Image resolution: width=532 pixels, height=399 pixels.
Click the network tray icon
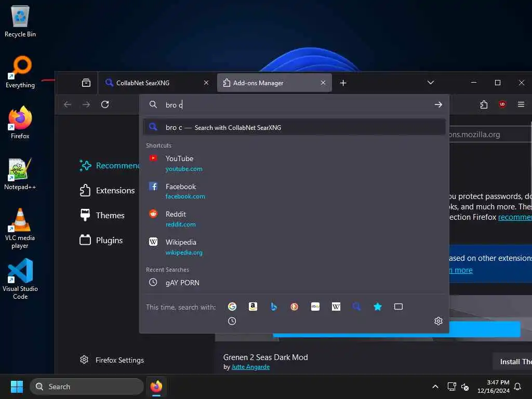tap(451, 387)
